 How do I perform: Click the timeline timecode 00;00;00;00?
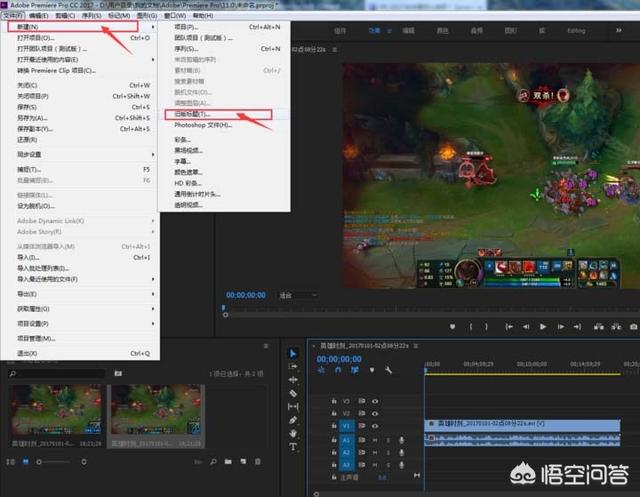[x=339, y=359]
